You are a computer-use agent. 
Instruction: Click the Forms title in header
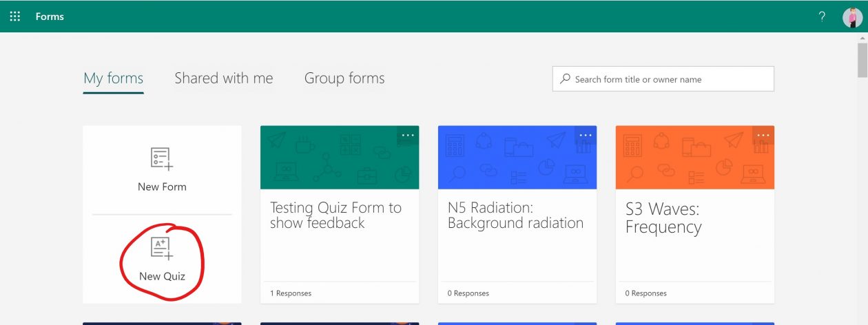click(50, 17)
